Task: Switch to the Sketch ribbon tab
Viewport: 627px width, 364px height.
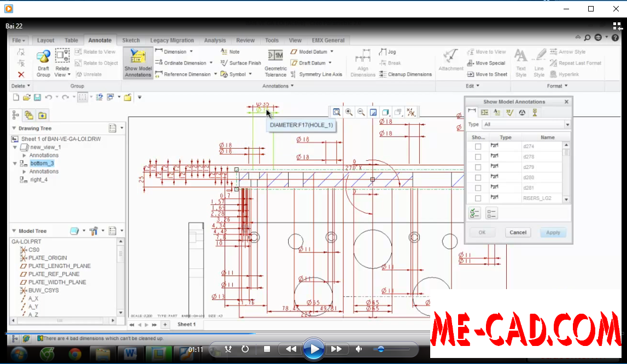Action: [131, 40]
